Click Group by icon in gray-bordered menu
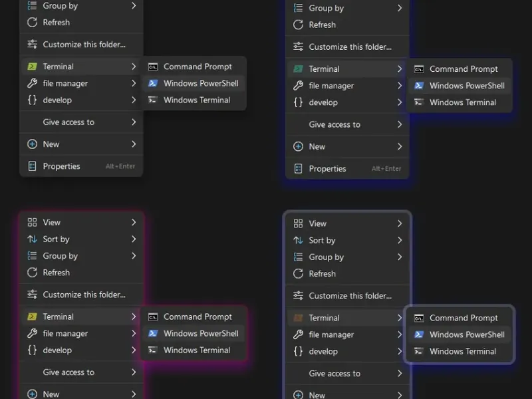Image resolution: width=532 pixels, height=399 pixels. (298, 257)
